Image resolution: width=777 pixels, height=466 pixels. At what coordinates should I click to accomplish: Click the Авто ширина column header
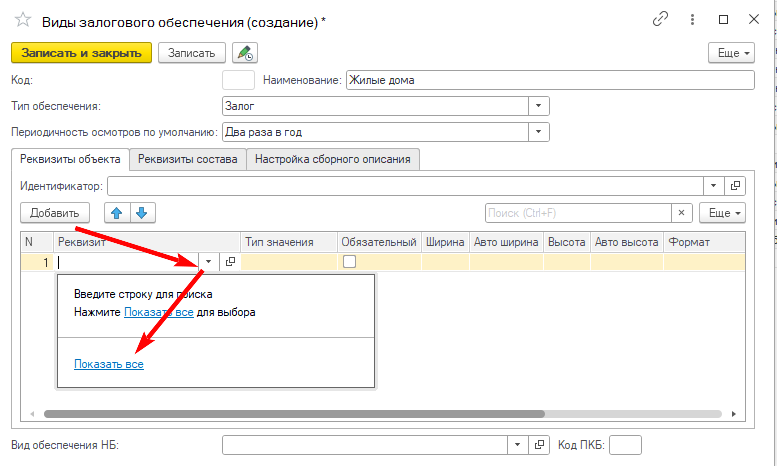click(506, 242)
